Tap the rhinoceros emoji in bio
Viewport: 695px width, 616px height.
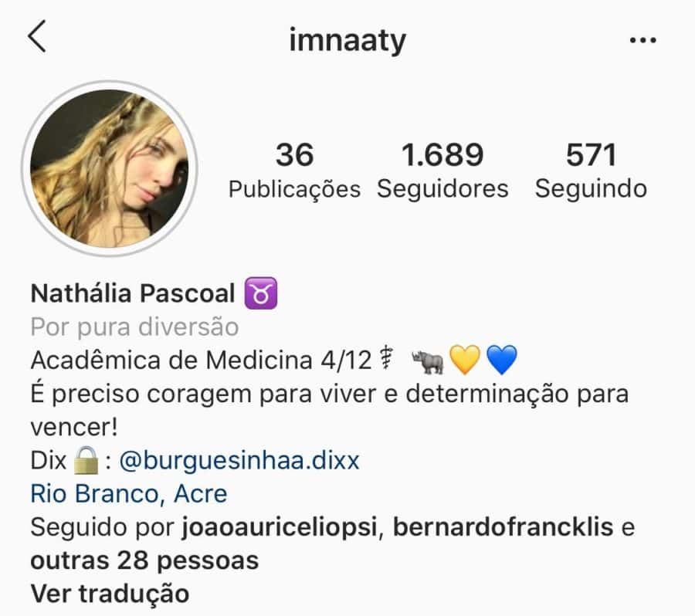pyautogui.click(x=428, y=361)
